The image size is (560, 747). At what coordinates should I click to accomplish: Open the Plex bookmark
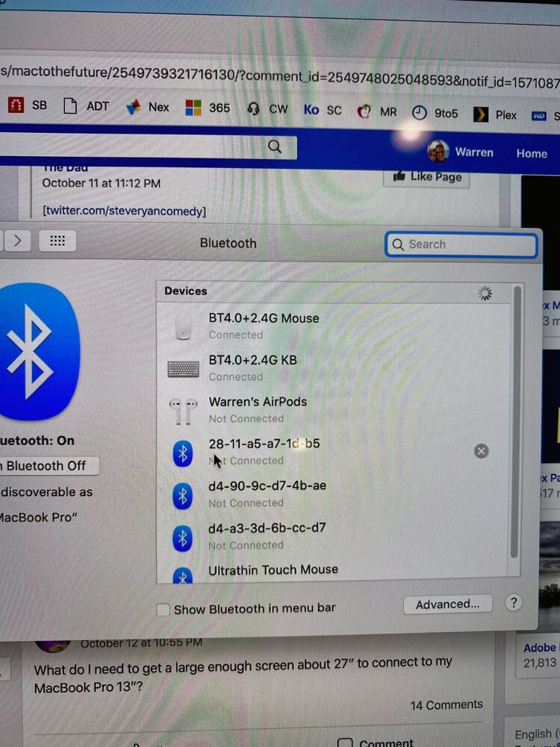[x=495, y=115]
